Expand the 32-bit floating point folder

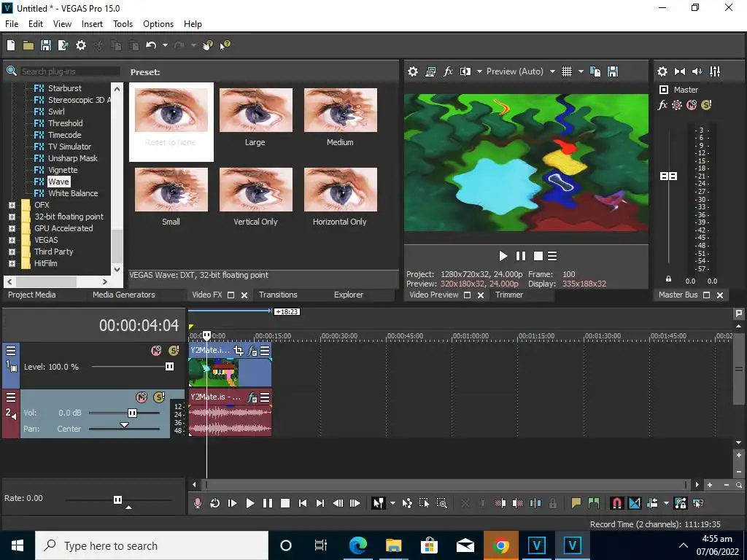pos(12,217)
